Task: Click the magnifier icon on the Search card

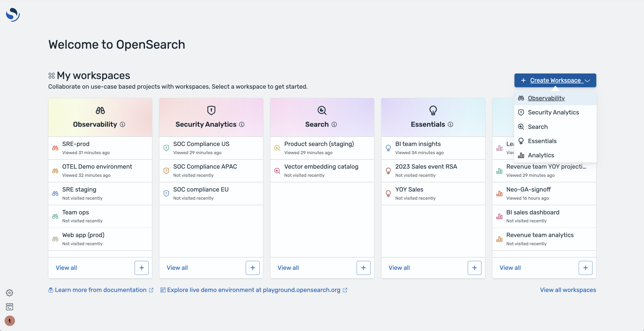Action: 322,110
